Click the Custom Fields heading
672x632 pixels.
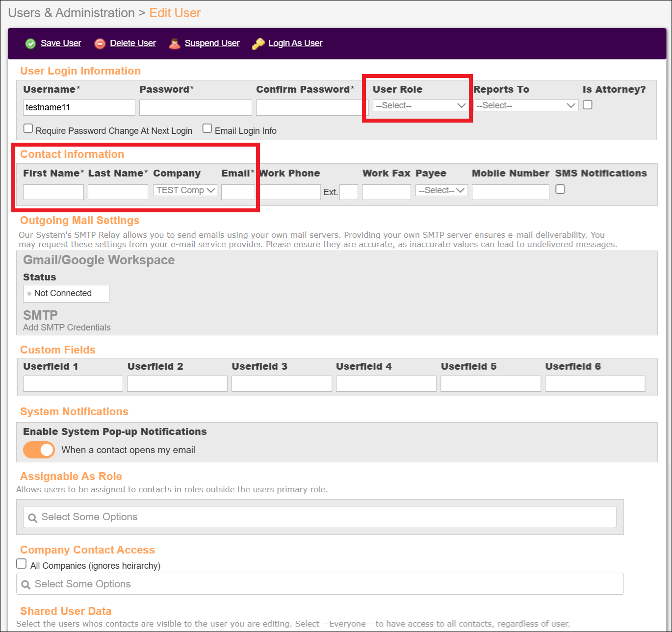(57, 350)
